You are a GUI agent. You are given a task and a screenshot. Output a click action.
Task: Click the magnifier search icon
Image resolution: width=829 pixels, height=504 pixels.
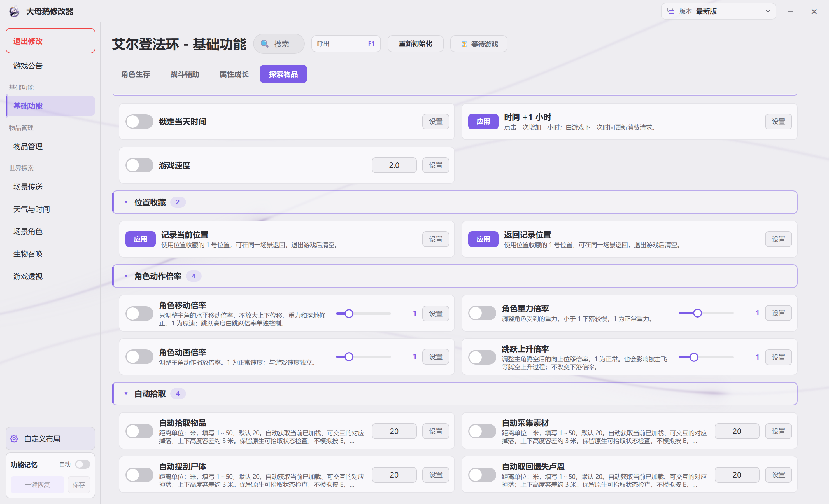point(264,44)
